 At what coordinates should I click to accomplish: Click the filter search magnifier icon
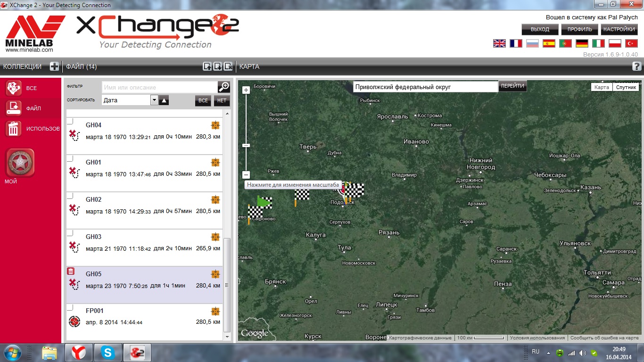223,87
